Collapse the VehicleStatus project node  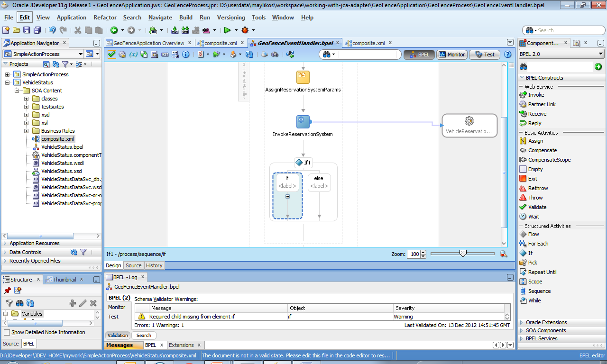point(8,82)
